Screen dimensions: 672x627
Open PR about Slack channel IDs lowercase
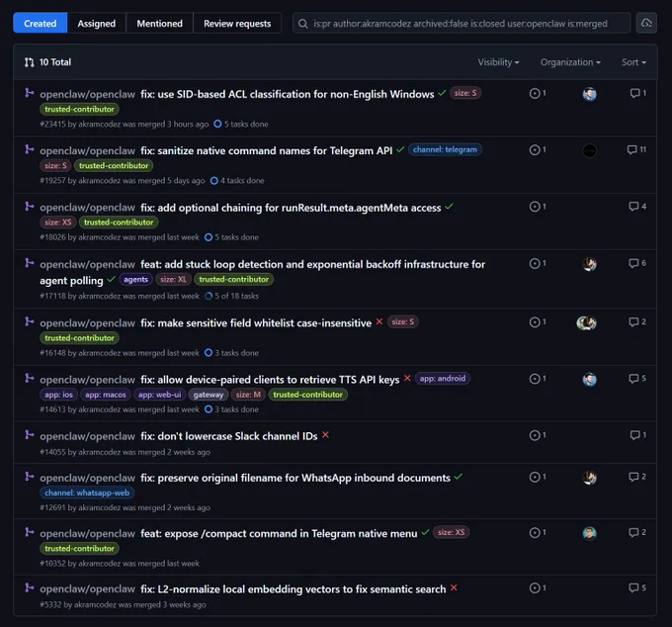(229, 436)
